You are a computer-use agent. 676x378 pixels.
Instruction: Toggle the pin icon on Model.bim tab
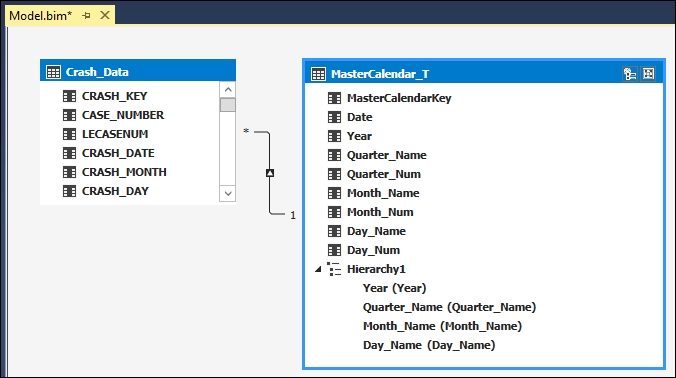click(87, 16)
